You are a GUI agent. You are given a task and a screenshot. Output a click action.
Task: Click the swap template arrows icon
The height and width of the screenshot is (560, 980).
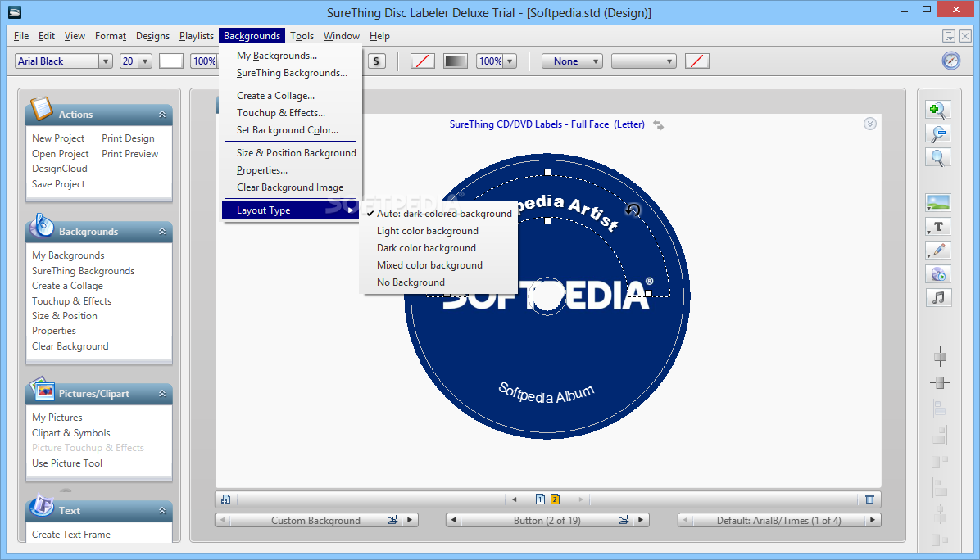[658, 125]
